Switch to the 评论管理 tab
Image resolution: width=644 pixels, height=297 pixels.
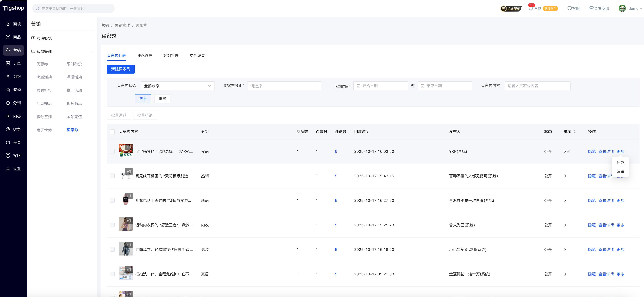[145, 56]
